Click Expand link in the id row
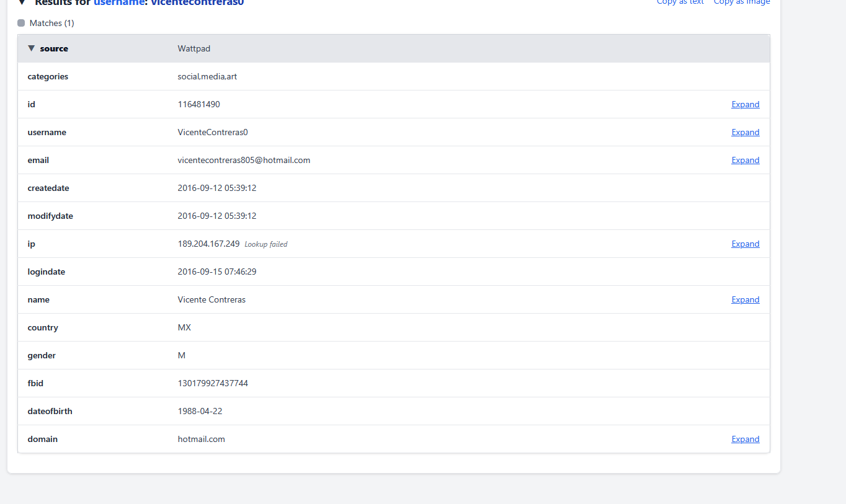The image size is (846, 504). (745, 104)
